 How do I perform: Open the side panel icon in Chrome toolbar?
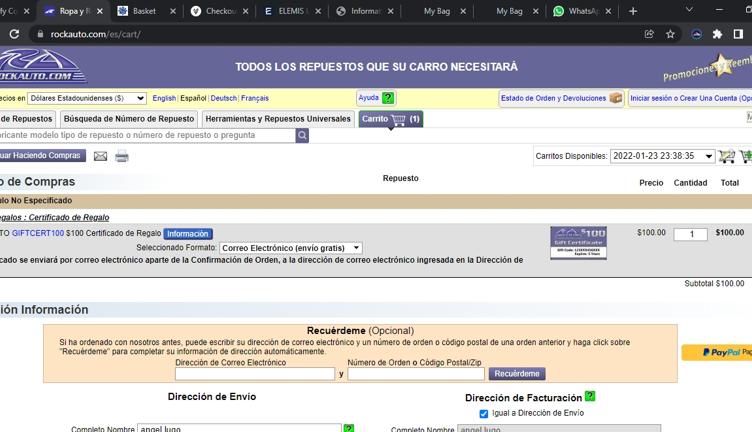coord(738,34)
